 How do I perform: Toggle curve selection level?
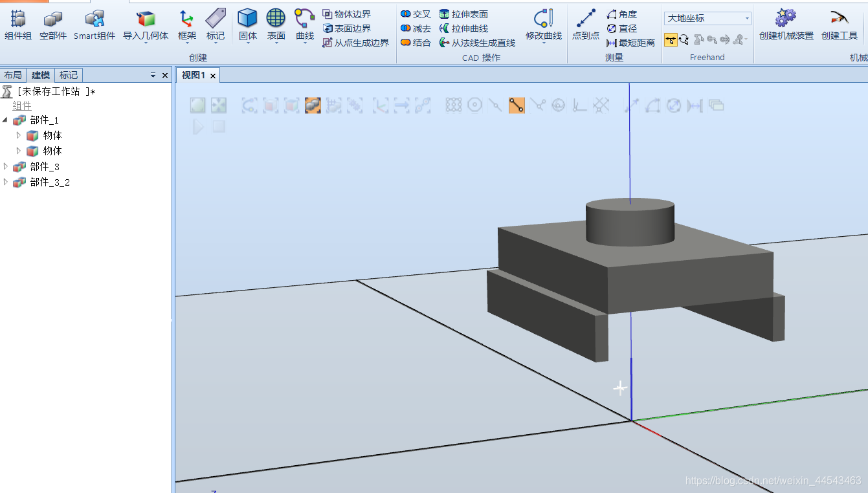coord(249,105)
